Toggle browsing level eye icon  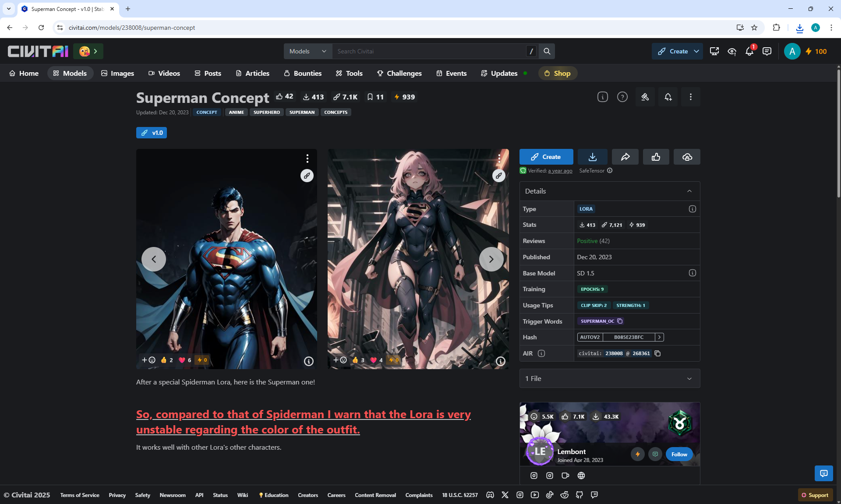(731, 52)
